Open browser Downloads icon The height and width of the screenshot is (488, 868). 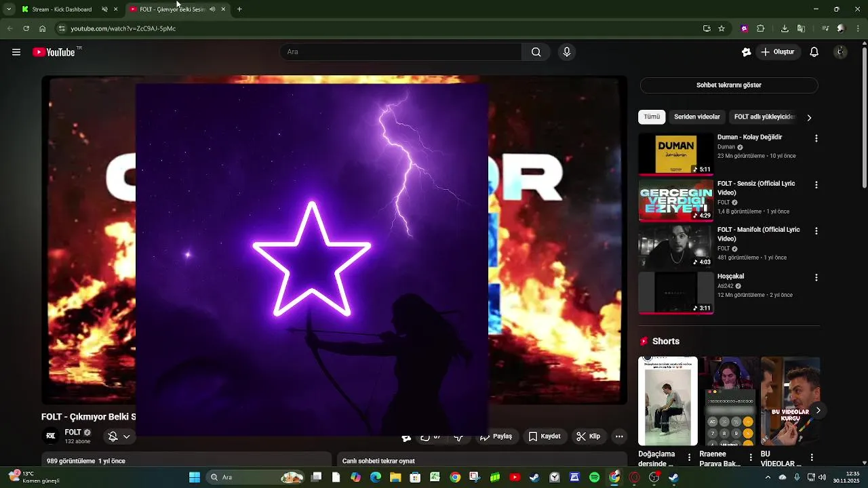[785, 28]
